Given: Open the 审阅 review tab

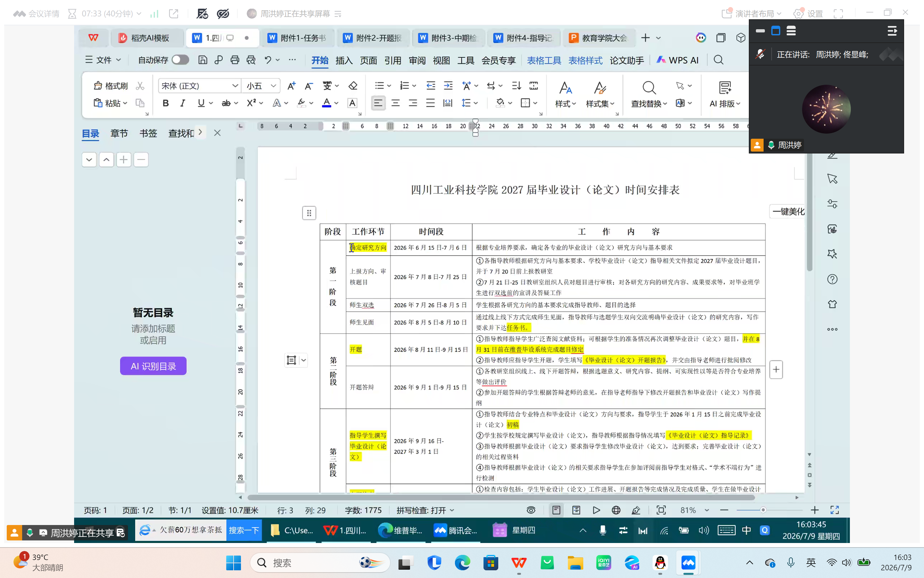Looking at the screenshot, I should (417, 60).
